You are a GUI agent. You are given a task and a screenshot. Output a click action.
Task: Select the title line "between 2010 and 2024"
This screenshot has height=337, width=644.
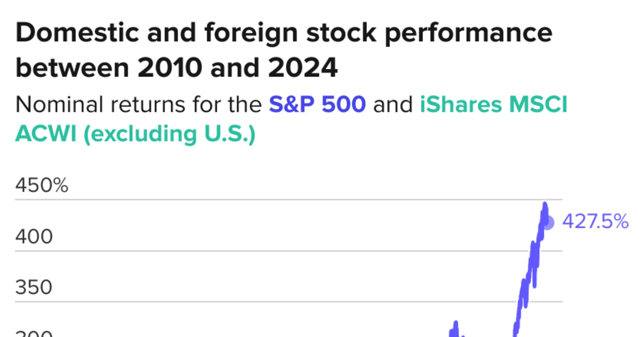(177, 68)
